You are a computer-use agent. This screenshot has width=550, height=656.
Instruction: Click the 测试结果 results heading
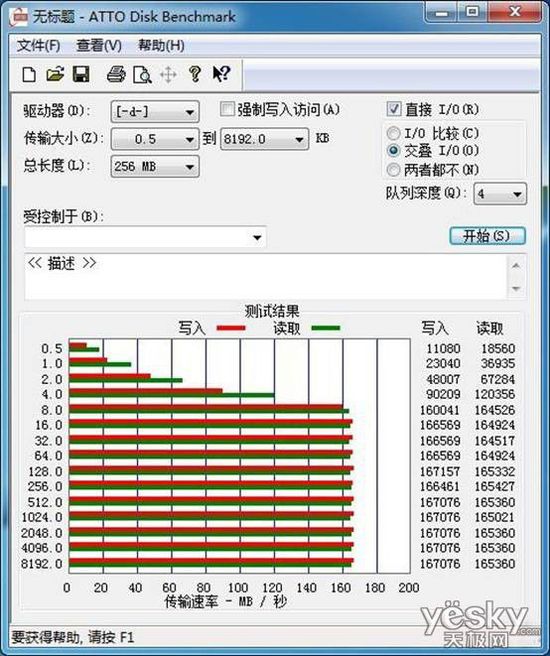pyautogui.click(x=272, y=311)
